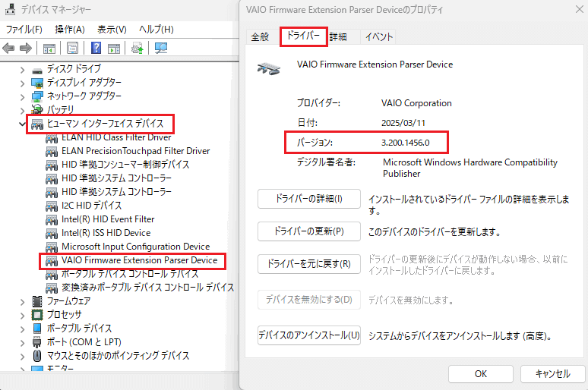Viewport: 588px width, 390px height.
Task: Select the ドライバー tab
Action: pyautogui.click(x=303, y=36)
